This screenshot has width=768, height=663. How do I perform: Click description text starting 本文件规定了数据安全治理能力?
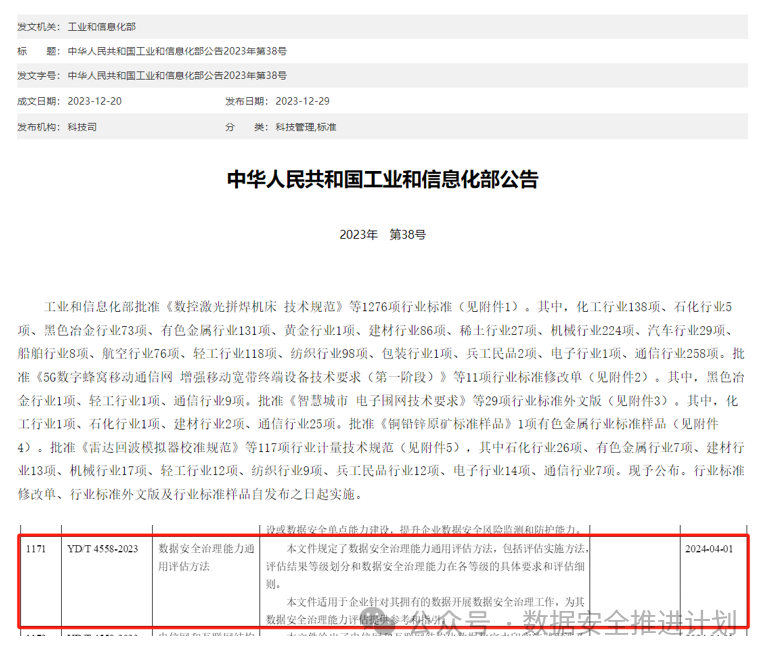click(x=427, y=566)
